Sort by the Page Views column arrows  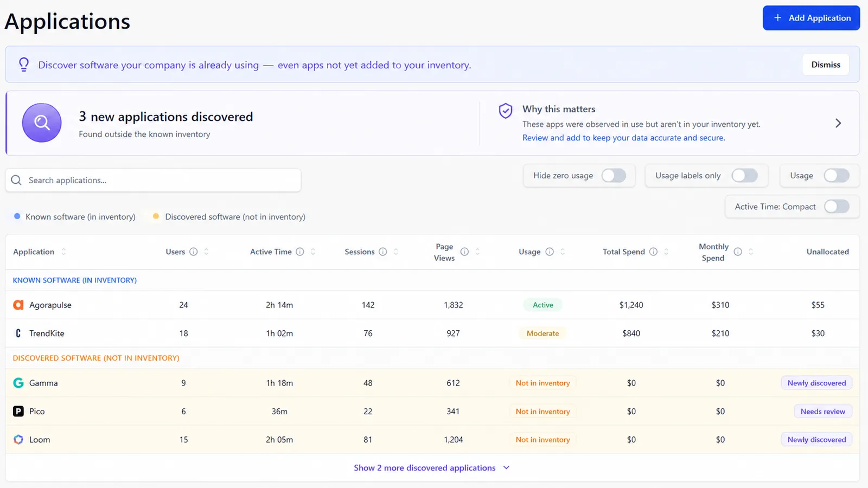click(477, 252)
